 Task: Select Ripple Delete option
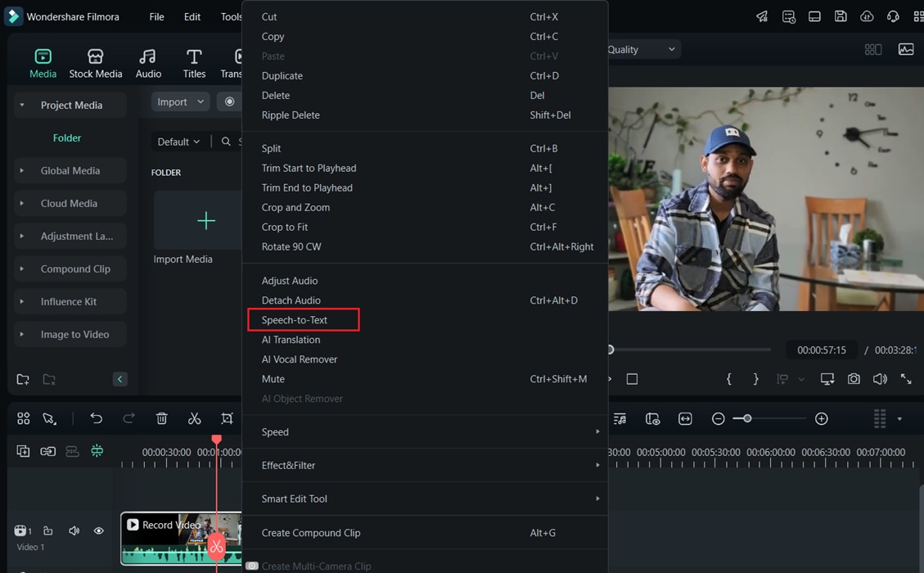[x=291, y=115]
